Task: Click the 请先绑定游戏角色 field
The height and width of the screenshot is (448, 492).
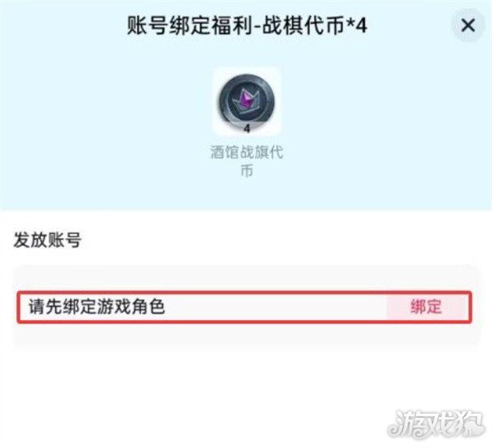Action: point(244,307)
